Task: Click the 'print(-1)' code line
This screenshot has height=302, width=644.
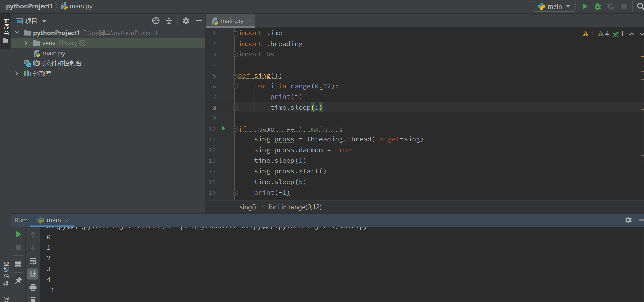Action: [x=272, y=193]
